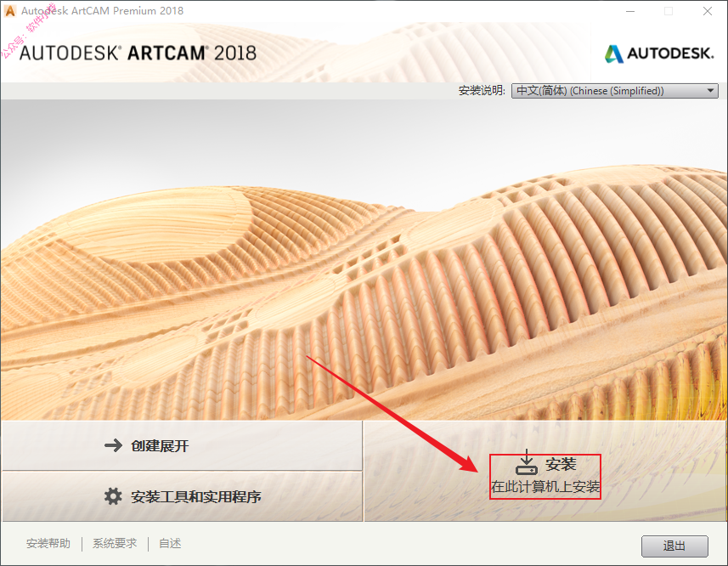Click the 退出 button to exit
The image size is (728, 566).
click(x=674, y=546)
